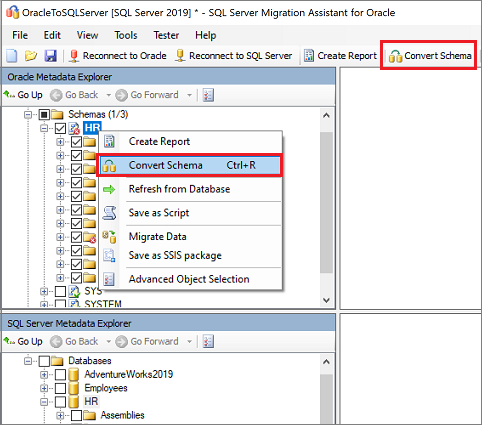Choose Save as Script in context menu

pyautogui.click(x=190, y=213)
